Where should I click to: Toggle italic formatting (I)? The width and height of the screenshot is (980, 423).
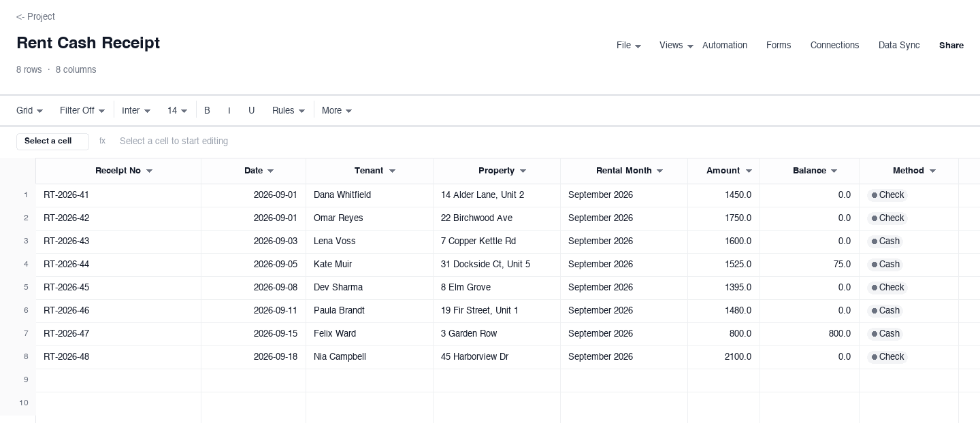(x=229, y=111)
